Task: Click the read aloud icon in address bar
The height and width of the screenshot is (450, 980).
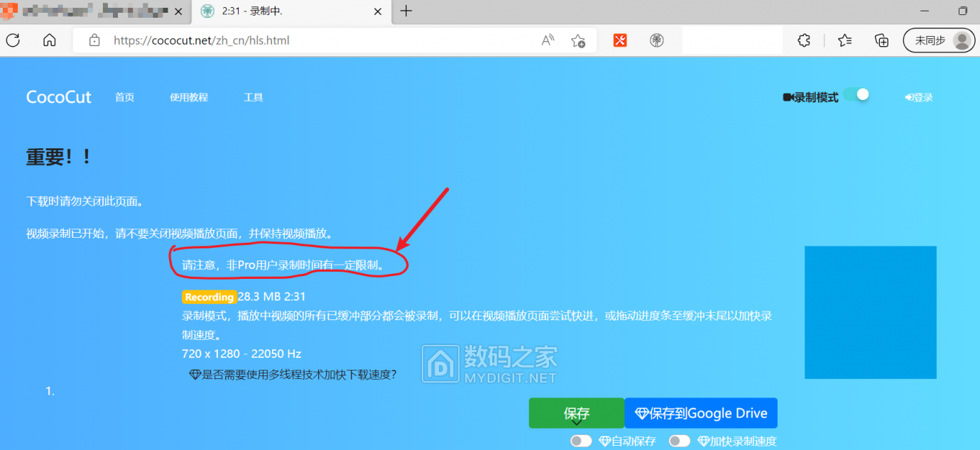Action: coord(548,40)
